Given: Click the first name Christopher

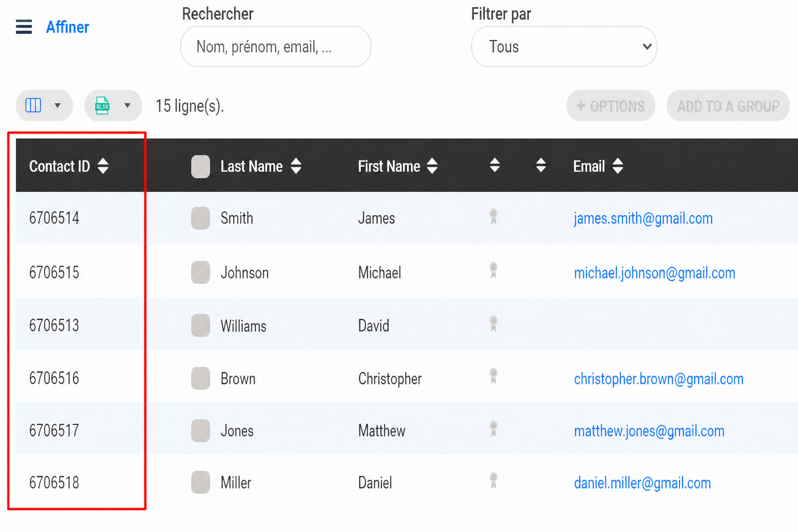Looking at the screenshot, I should pyautogui.click(x=390, y=379).
